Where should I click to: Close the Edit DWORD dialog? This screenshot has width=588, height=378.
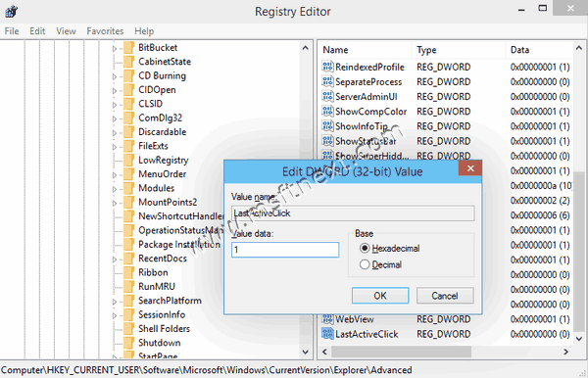pos(470,168)
